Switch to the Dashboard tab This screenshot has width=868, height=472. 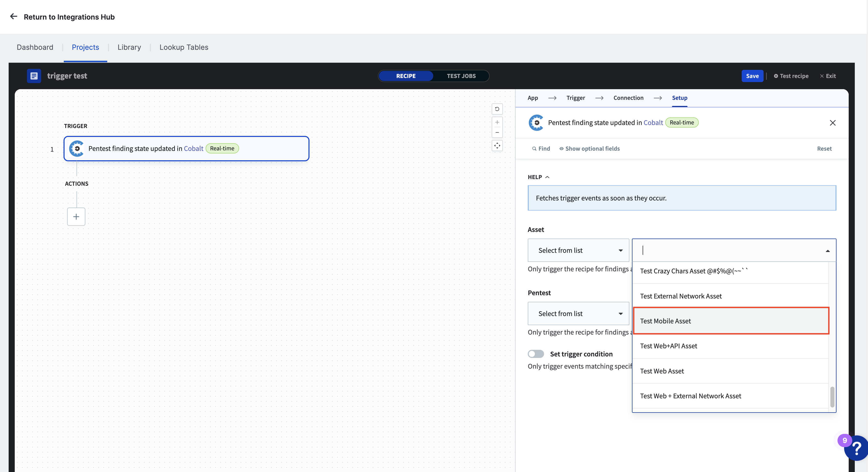coord(35,47)
